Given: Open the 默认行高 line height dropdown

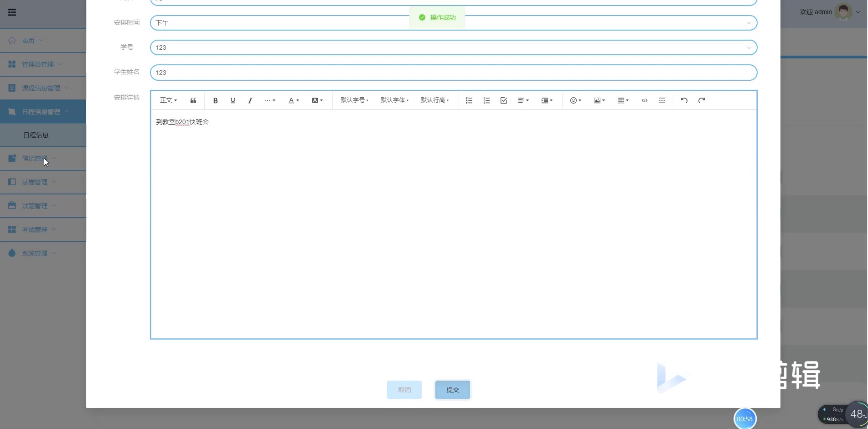Looking at the screenshot, I should 434,100.
